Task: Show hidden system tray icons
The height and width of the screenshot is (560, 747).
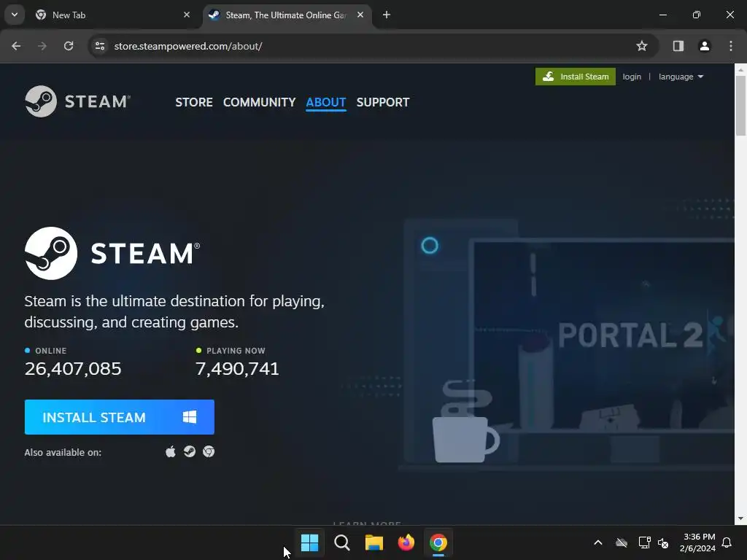Action: point(598,542)
